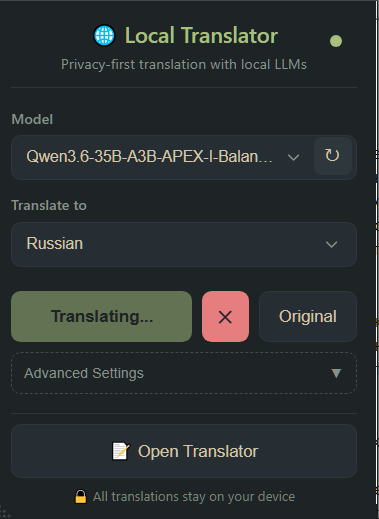Click the All translations stay on device note
This screenshot has width=379, height=519.
pos(194,497)
